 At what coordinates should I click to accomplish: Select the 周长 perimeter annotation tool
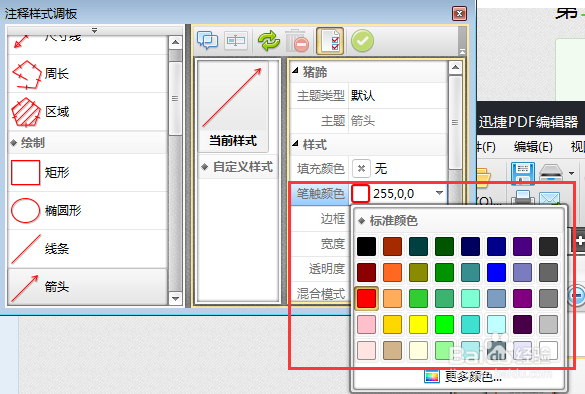point(87,74)
